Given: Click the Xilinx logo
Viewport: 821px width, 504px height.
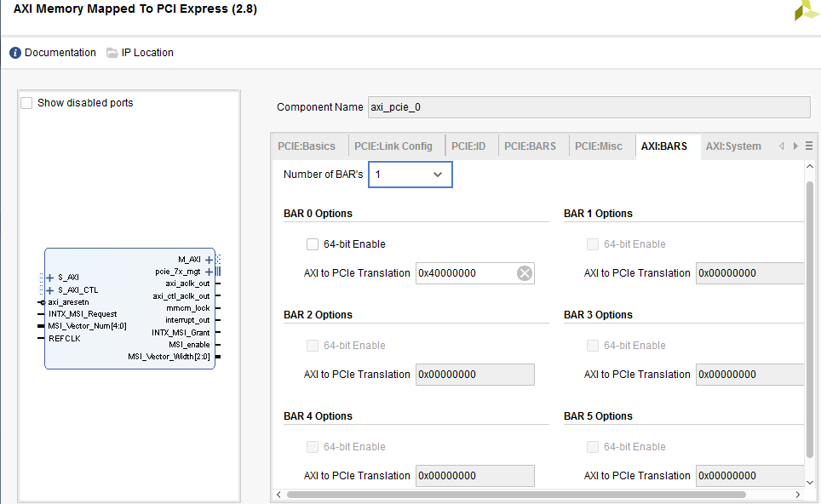Looking at the screenshot, I should (807, 11).
